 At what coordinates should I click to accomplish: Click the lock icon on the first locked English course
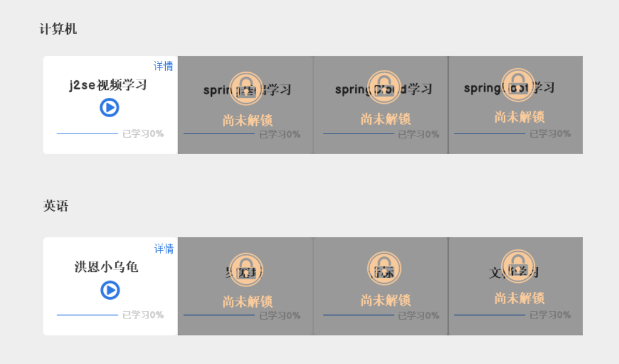click(x=247, y=270)
